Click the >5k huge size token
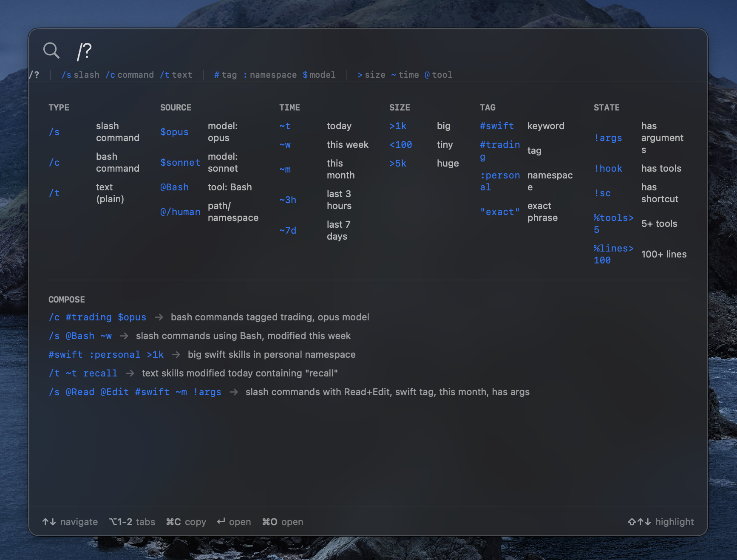Viewport: 737px width, 560px height. 398,164
